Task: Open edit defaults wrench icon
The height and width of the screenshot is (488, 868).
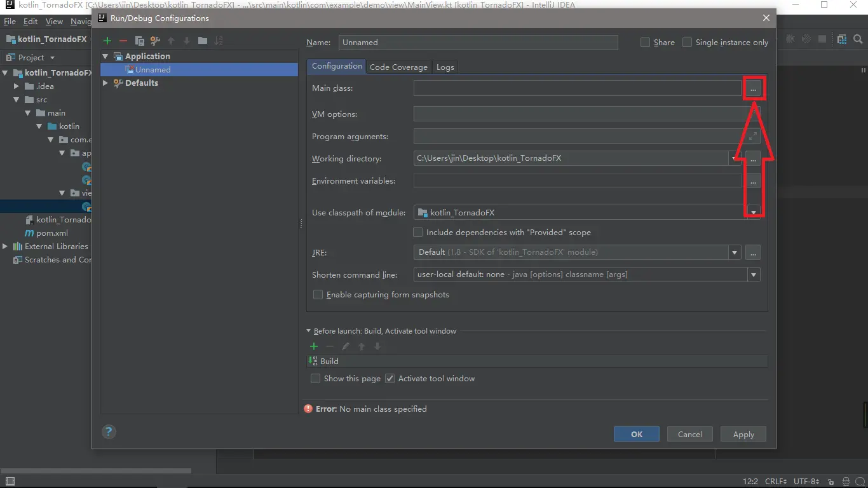Action: coord(155,41)
